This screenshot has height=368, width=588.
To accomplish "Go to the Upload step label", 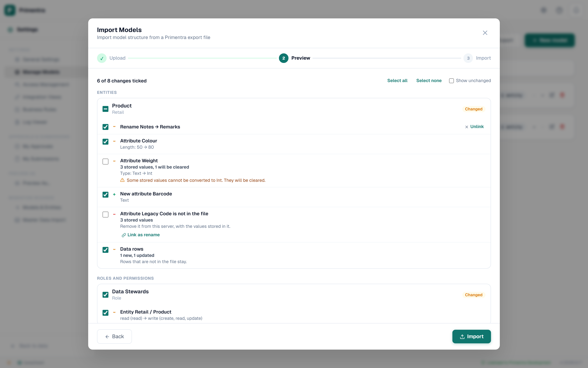I will click(117, 58).
